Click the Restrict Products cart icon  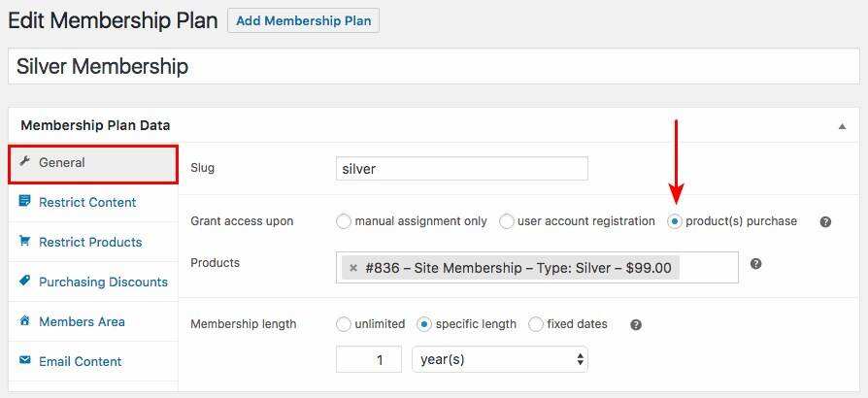[x=25, y=242]
